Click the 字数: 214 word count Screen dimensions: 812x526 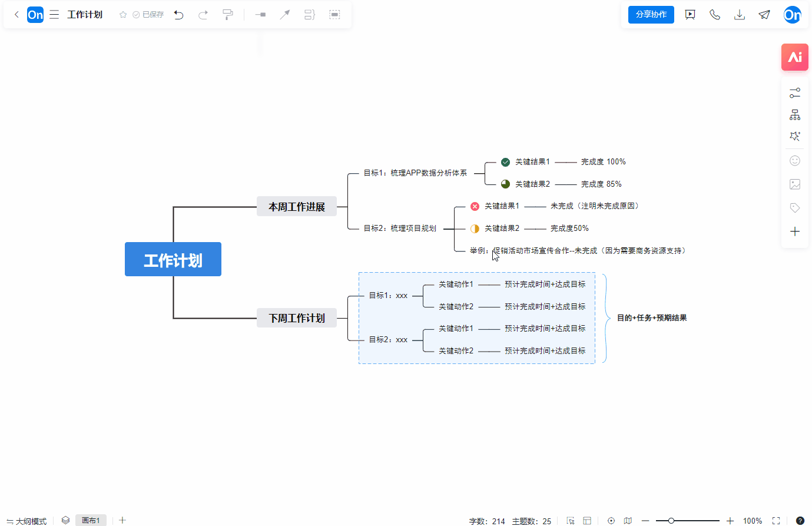487,521
